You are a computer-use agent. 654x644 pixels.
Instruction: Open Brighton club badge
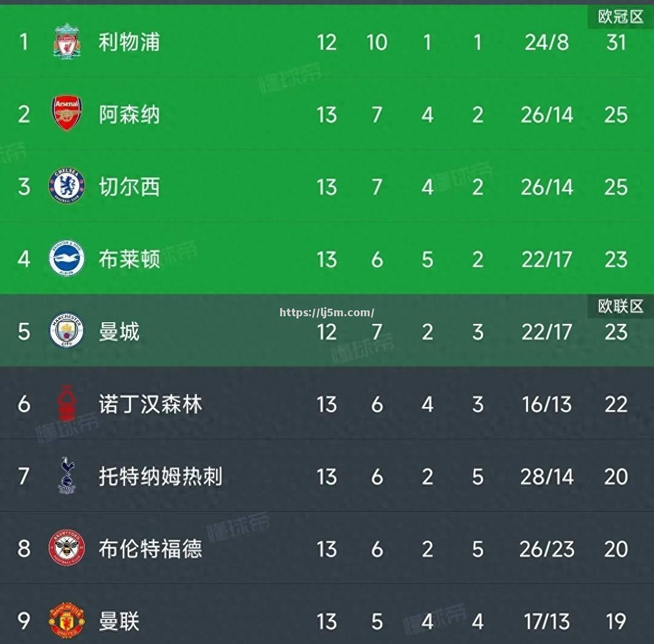(x=66, y=258)
